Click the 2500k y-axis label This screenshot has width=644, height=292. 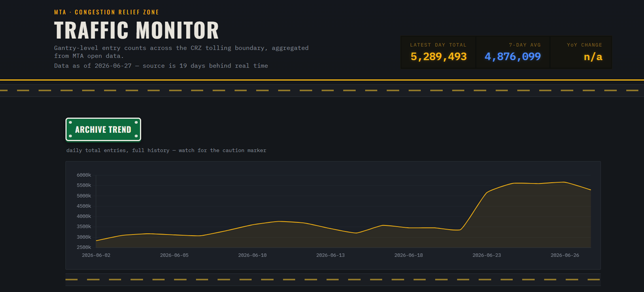point(84,248)
